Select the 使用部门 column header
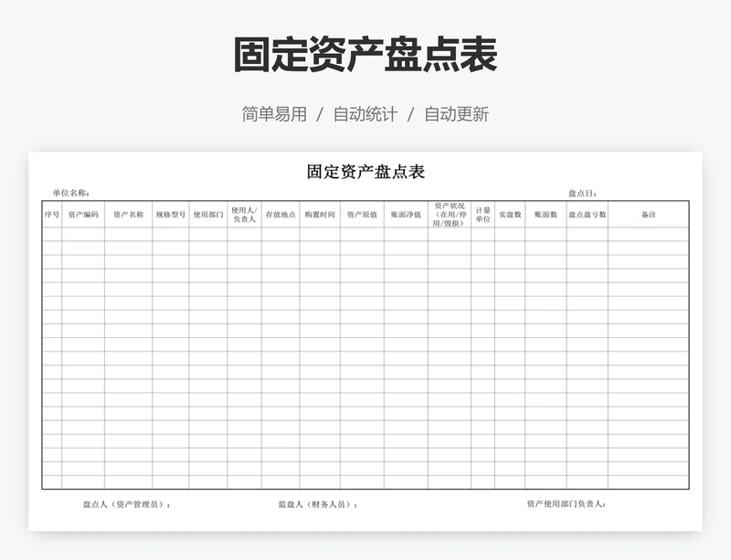Viewport: 731px width, 560px height. (208, 215)
